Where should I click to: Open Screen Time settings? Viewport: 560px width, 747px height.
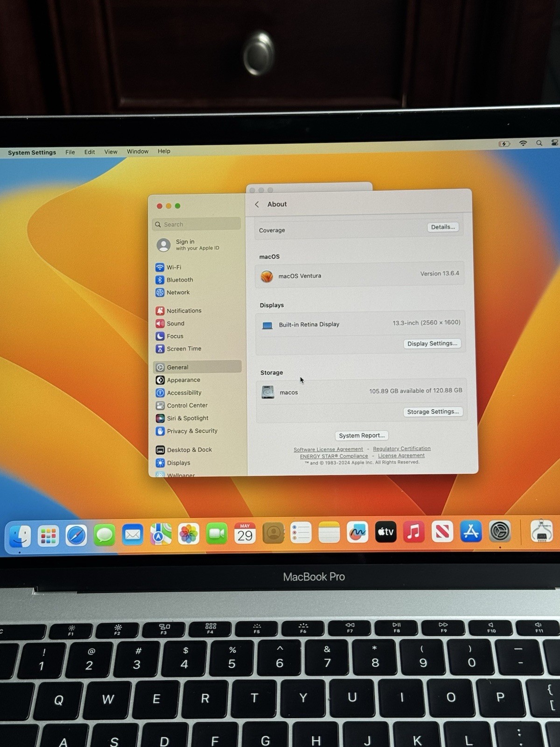pos(197,348)
